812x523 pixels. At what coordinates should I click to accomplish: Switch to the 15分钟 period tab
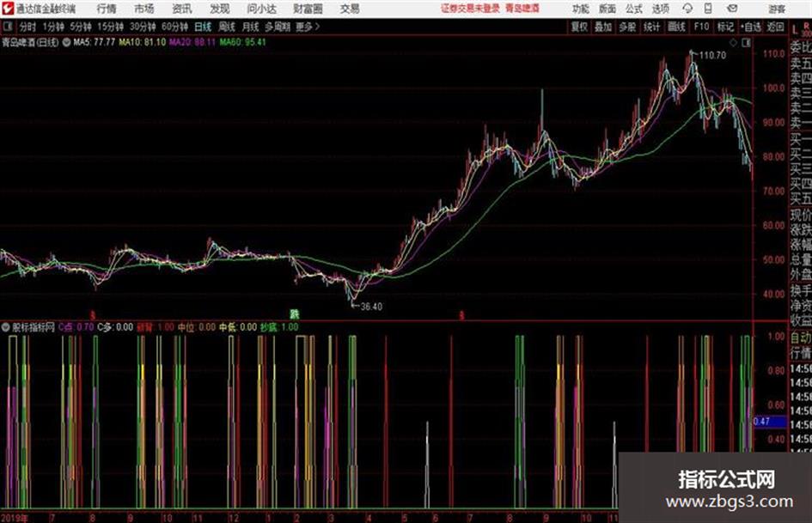[x=110, y=27]
